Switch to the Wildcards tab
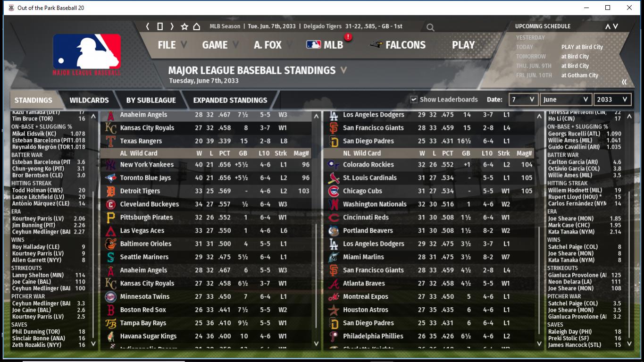The height and width of the screenshot is (362, 644). 89,100
